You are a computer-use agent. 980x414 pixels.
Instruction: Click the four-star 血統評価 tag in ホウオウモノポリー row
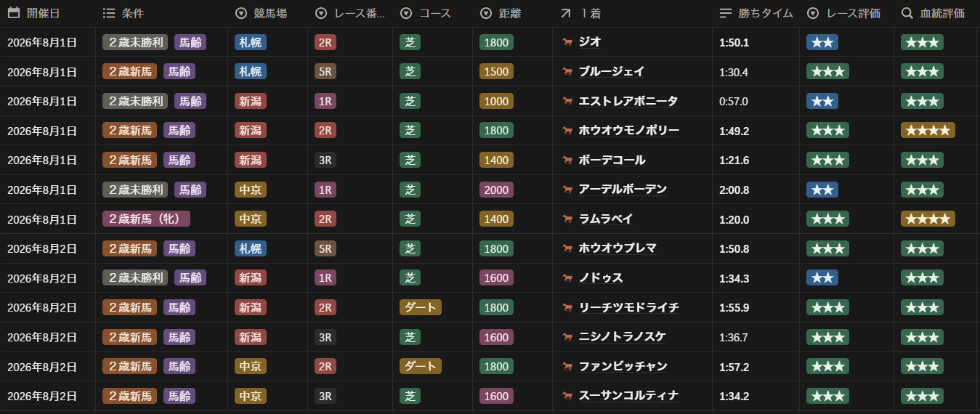(928, 131)
